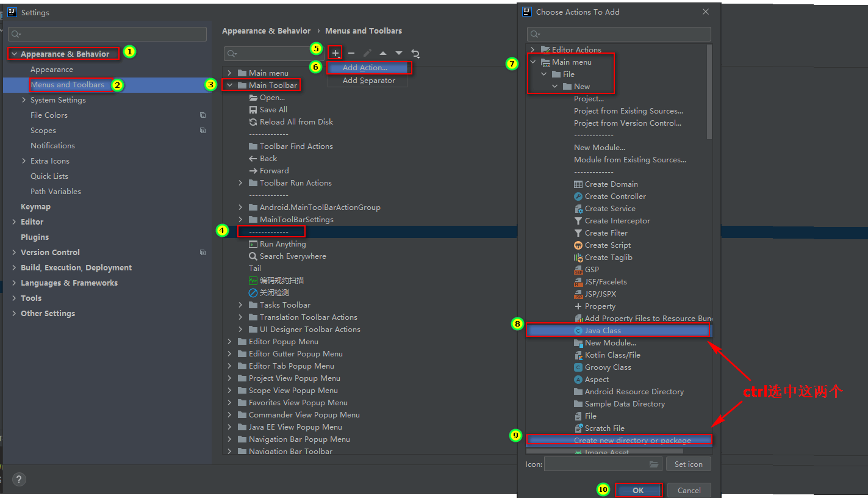Click the Cancel button

pos(689,490)
